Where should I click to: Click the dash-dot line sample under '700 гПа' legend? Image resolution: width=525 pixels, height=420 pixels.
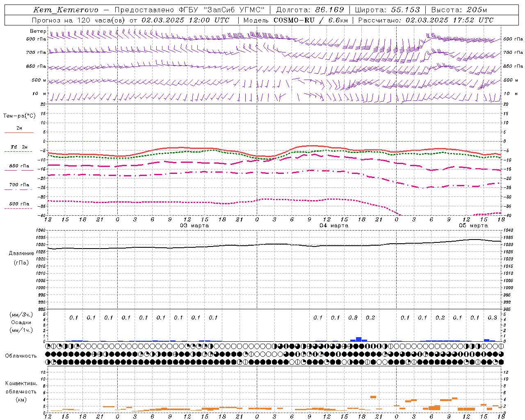pos(18,189)
